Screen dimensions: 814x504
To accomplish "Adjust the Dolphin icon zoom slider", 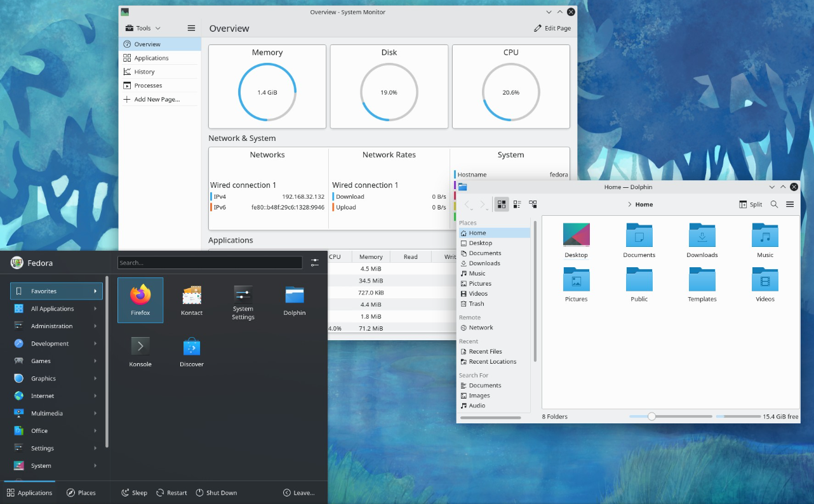I will pyautogui.click(x=651, y=416).
